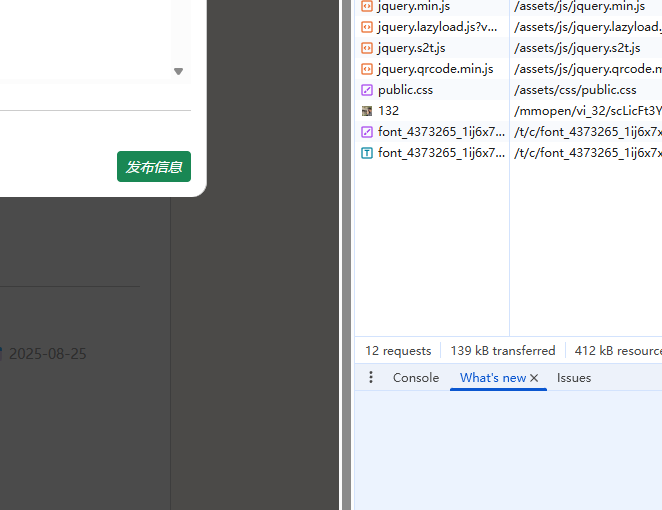Select the What's new tab

[x=492, y=378]
